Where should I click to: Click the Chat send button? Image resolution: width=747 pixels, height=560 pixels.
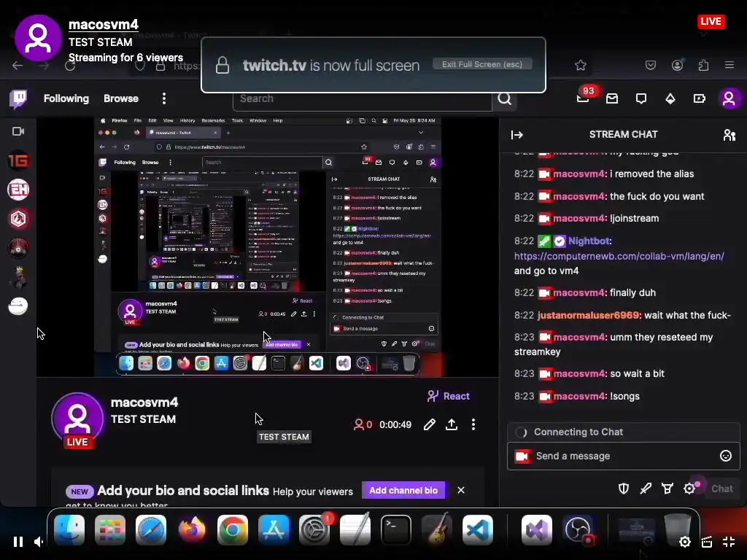click(x=721, y=489)
